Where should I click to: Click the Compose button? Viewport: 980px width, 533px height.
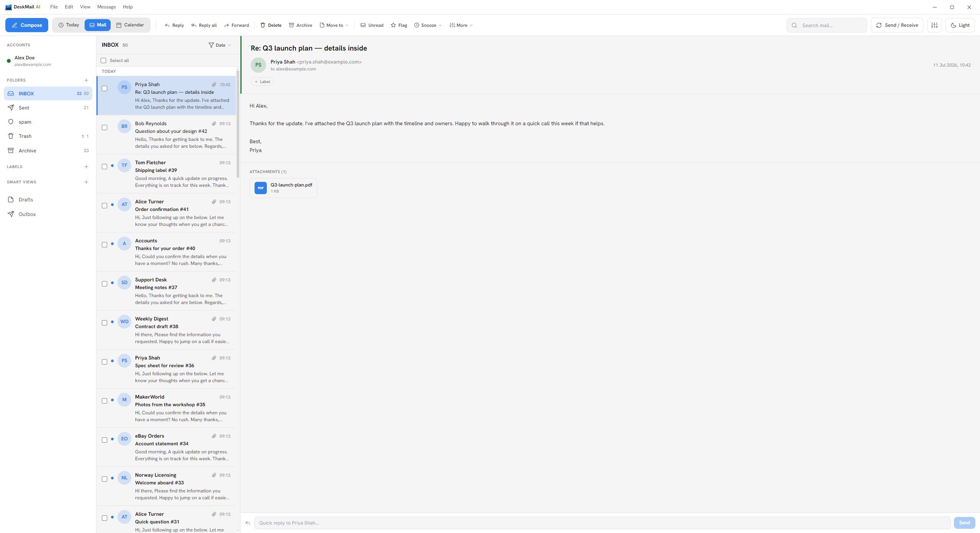[x=27, y=25]
